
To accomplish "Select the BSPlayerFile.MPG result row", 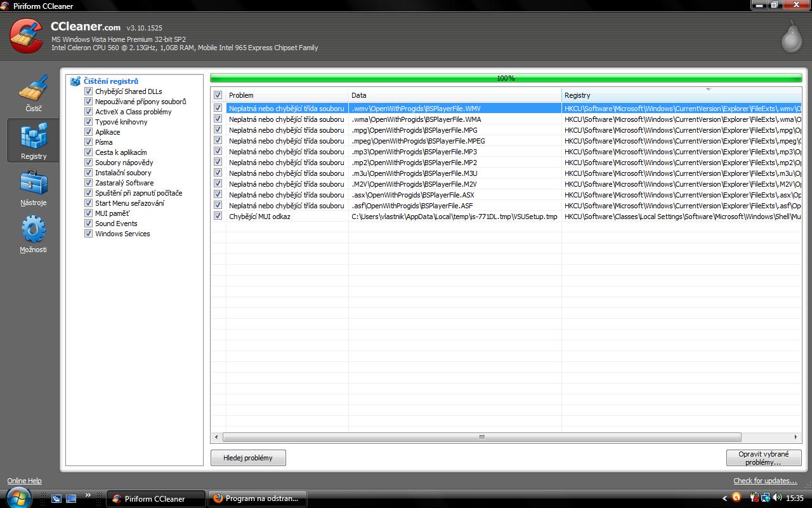I will [x=506, y=130].
